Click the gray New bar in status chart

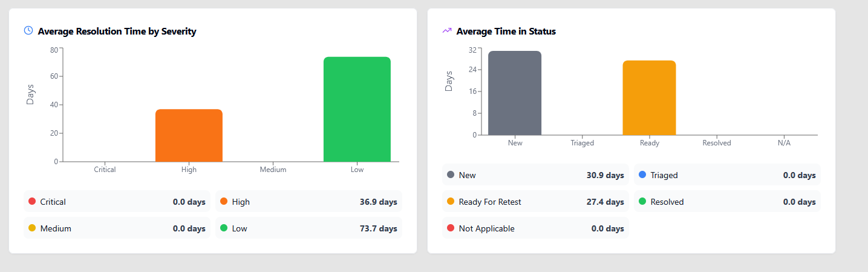click(515, 93)
